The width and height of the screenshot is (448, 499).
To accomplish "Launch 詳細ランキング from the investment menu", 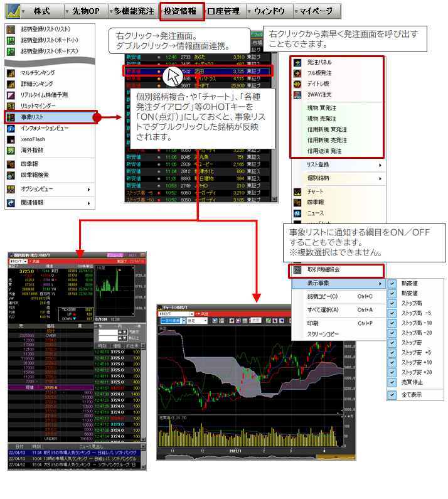I will (50, 83).
